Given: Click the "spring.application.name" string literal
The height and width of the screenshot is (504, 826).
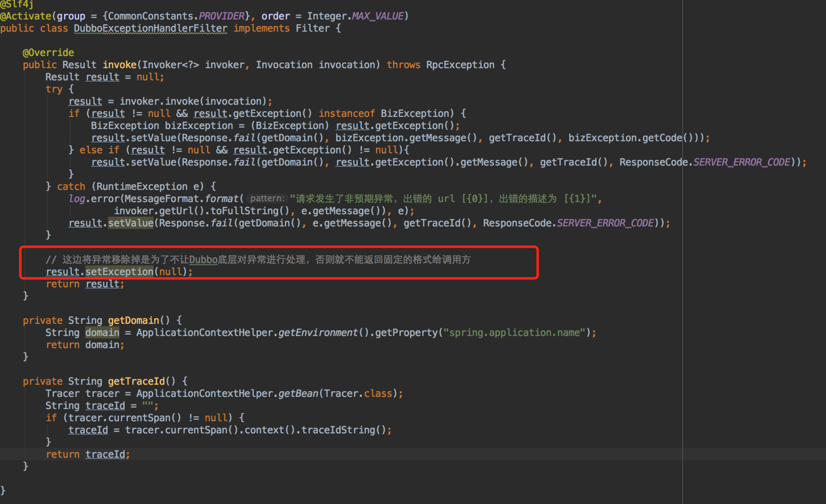Looking at the screenshot, I should pyautogui.click(x=514, y=333).
